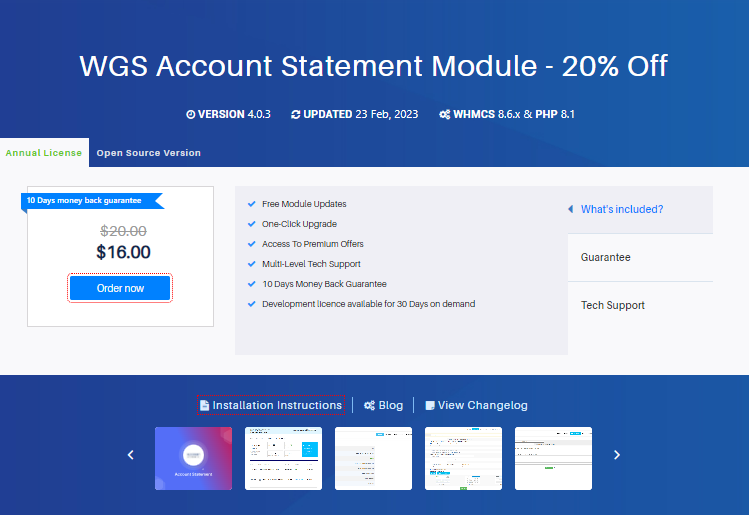
Task: Click the VERSION 4.0.3 text
Action: click(234, 114)
